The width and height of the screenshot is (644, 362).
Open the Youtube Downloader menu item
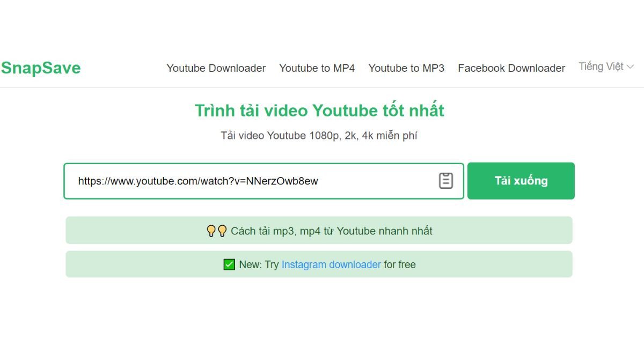click(x=216, y=68)
